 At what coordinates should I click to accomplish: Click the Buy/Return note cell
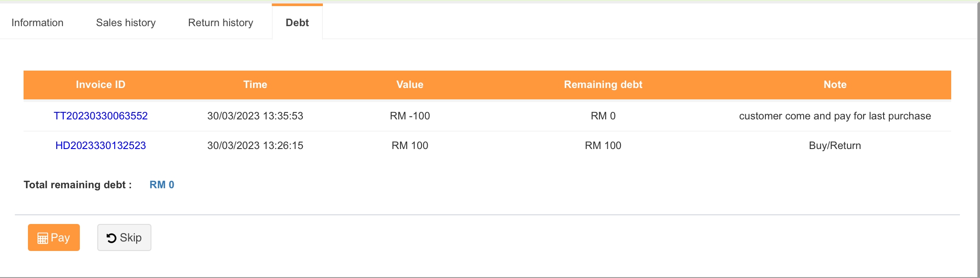[835, 146]
